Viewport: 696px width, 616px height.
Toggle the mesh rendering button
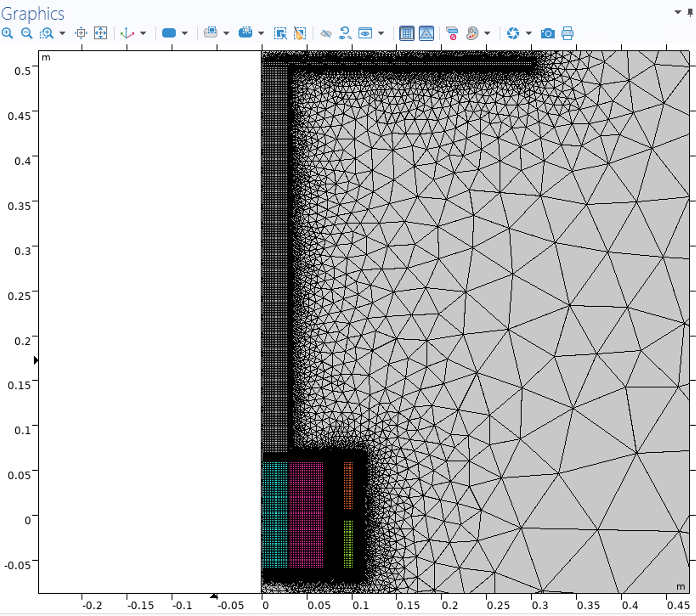point(426,33)
